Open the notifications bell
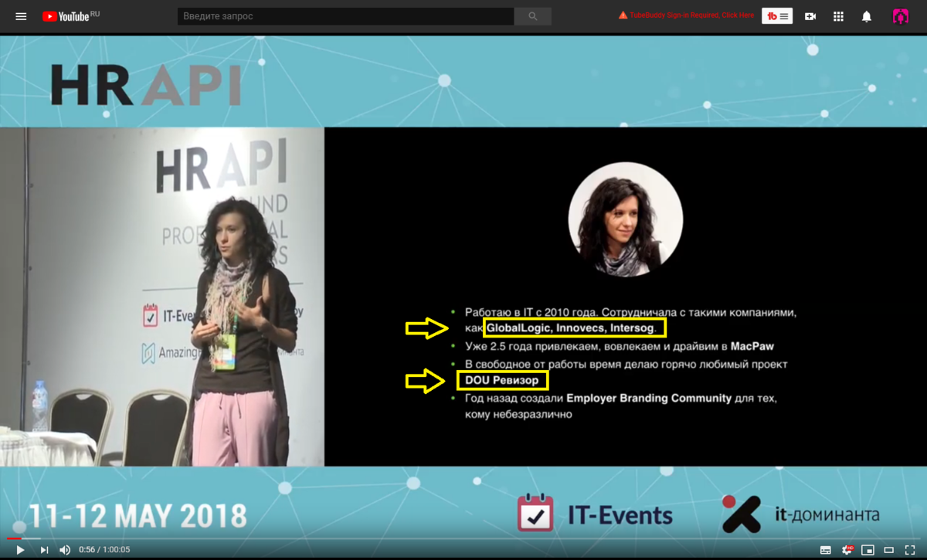The height and width of the screenshot is (560, 927). 867,16
